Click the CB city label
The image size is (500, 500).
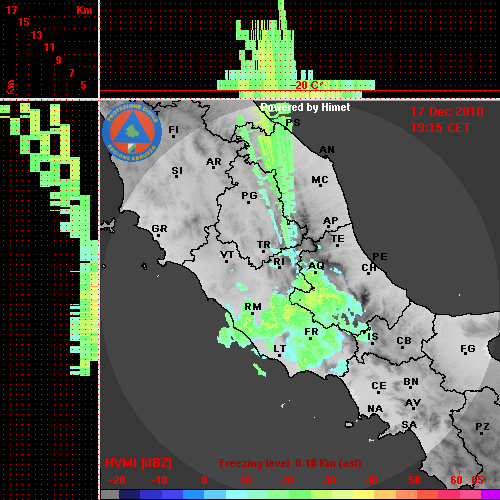pos(404,341)
